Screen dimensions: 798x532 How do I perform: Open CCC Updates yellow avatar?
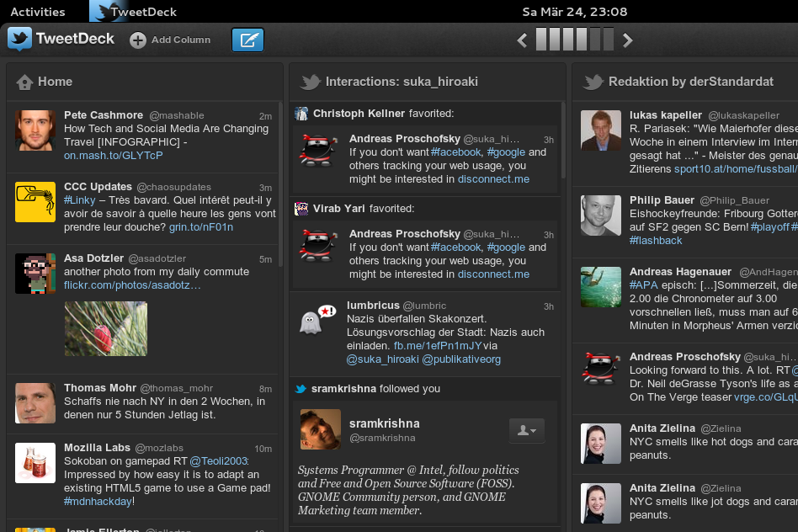(x=35, y=201)
